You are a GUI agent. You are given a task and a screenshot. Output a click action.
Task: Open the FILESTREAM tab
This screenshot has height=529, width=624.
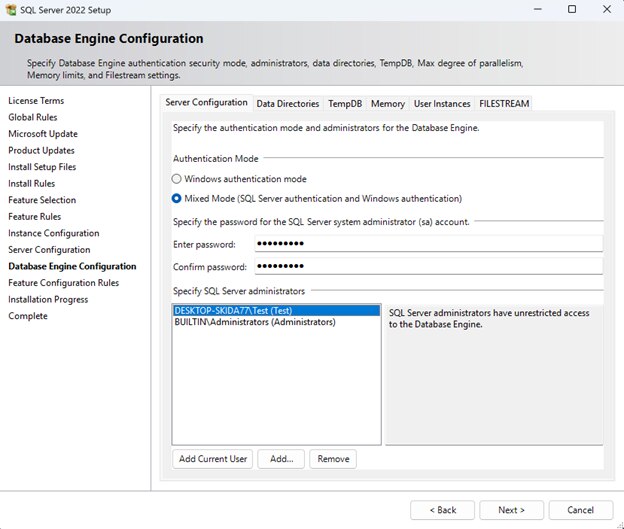click(x=504, y=104)
